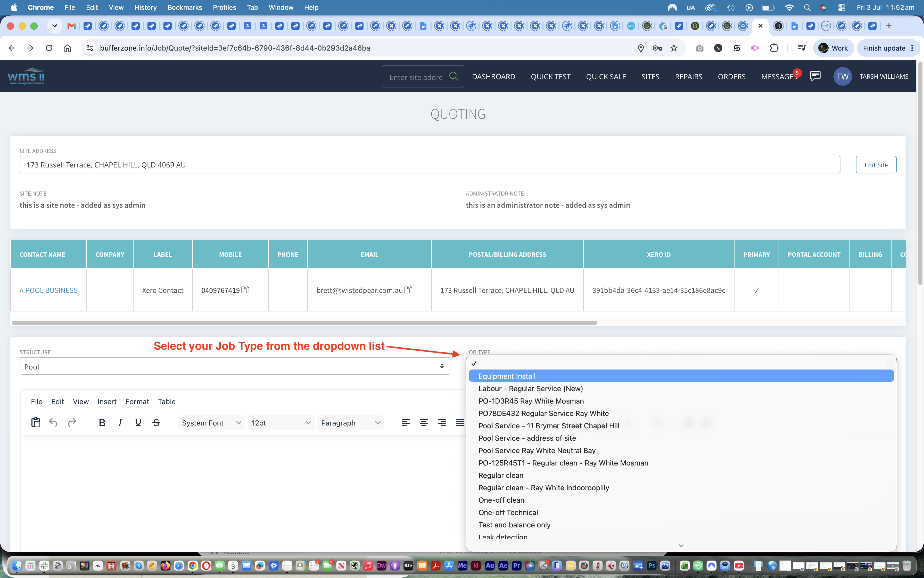Toggle strikethrough formatting in the editor
This screenshot has width=924, height=578.
(x=156, y=423)
